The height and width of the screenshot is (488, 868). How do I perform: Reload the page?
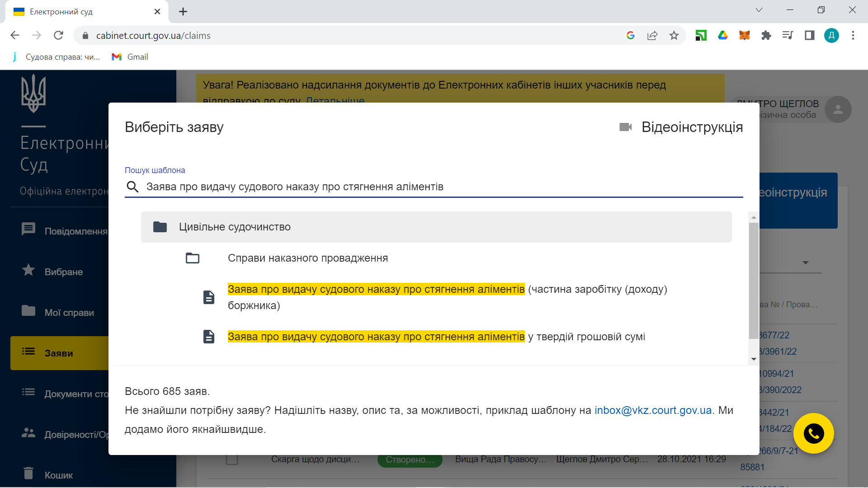click(x=58, y=35)
